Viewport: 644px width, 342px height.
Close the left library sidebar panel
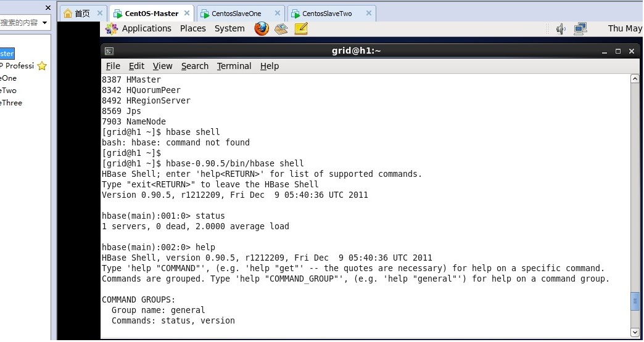point(48,7)
